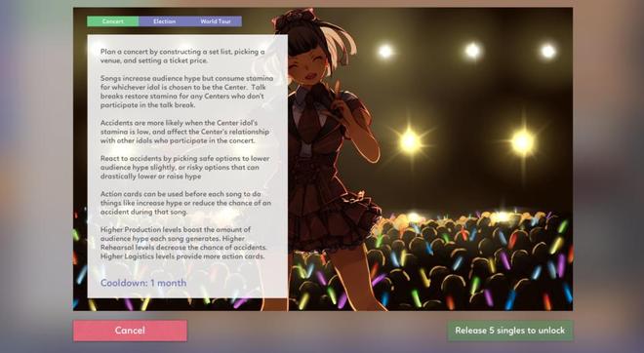Select the Concert tab
Viewport: 644px width, 353px height.
coord(112,21)
